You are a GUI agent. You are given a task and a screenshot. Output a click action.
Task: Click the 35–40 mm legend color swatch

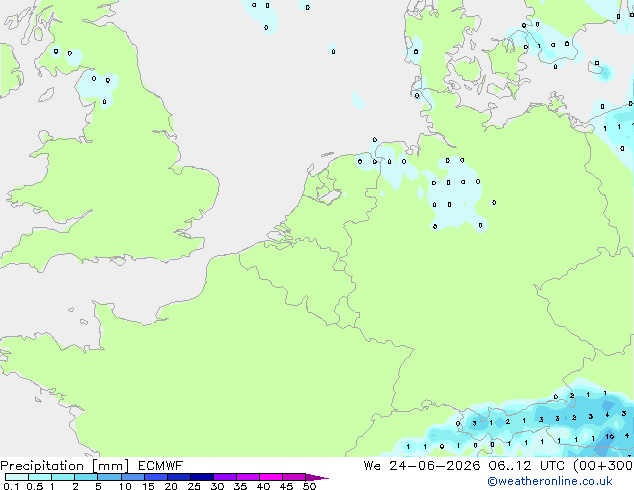pyautogui.click(x=247, y=477)
